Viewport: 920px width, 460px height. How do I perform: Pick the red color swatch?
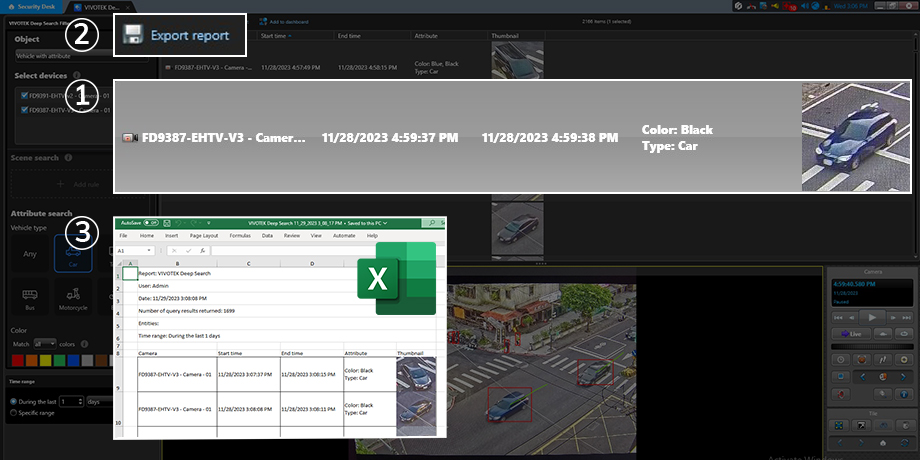click(x=18, y=359)
